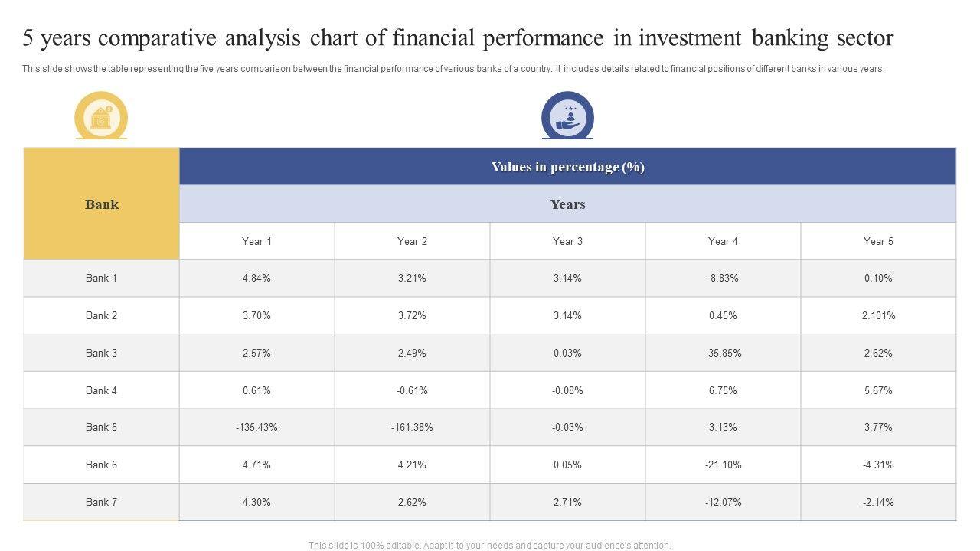Screen dimensions: 980x551
Task: Select the Year 3 column header
Action: pos(567,241)
